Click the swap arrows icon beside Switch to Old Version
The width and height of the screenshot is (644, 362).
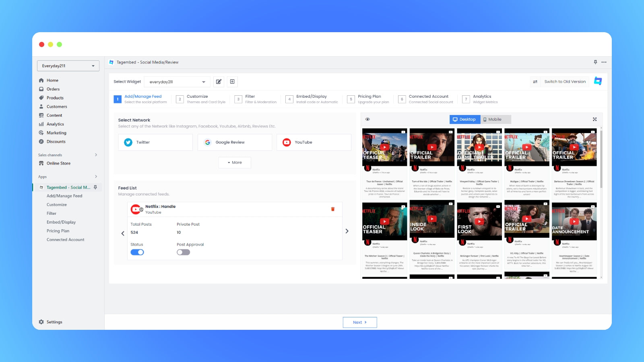pos(535,82)
